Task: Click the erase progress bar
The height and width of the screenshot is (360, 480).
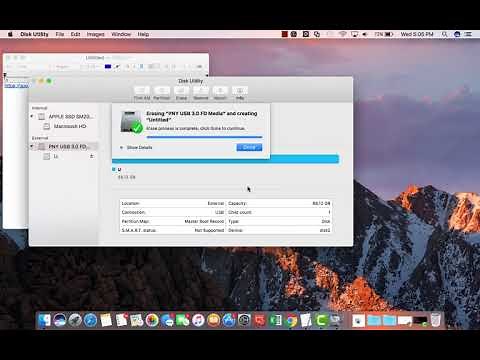Action: click(x=204, y=137)
